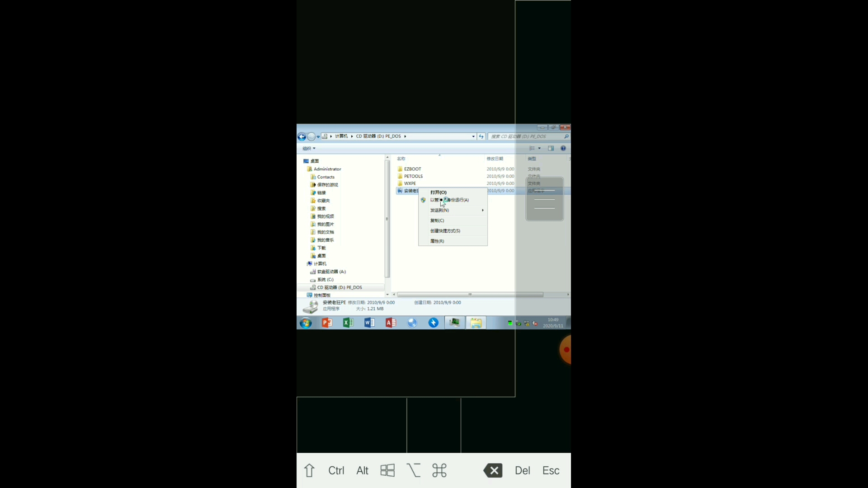Open the view options dropdown arrow
The height and width of the screenshot is (488, 868).
(539, 148)
